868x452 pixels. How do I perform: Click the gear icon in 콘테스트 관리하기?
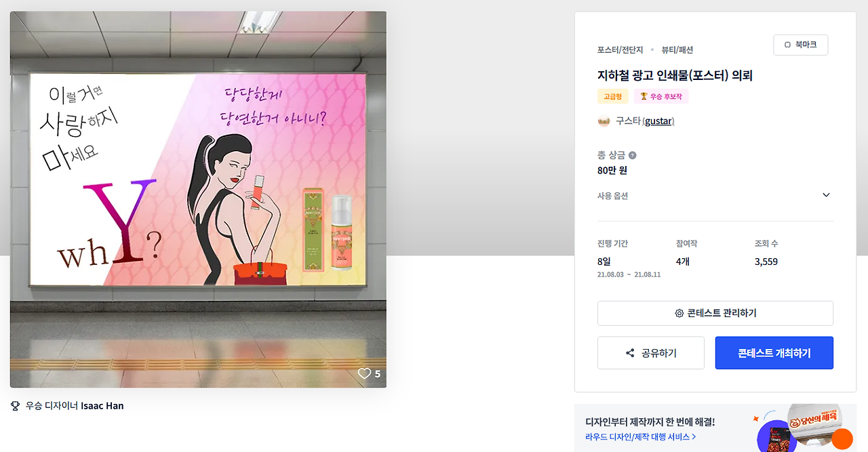tap(679, 313)
